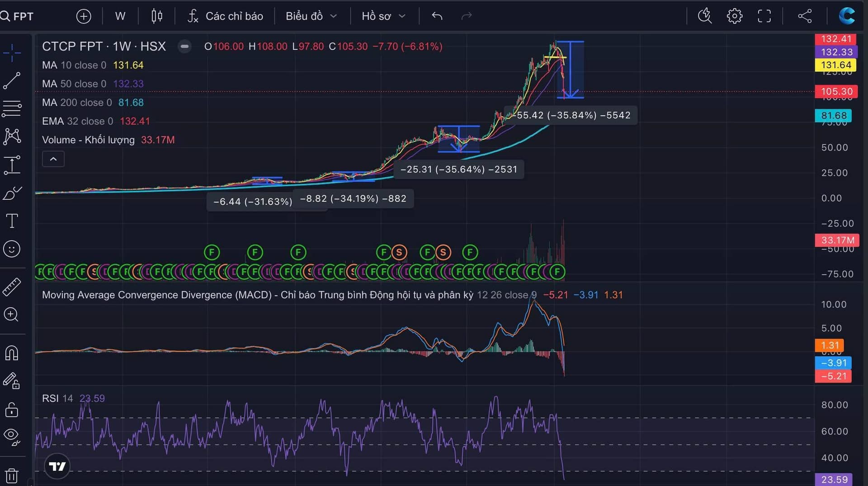Open chart settings gear
This screenshot has height=486, width=868.
(x=735, y=16)
